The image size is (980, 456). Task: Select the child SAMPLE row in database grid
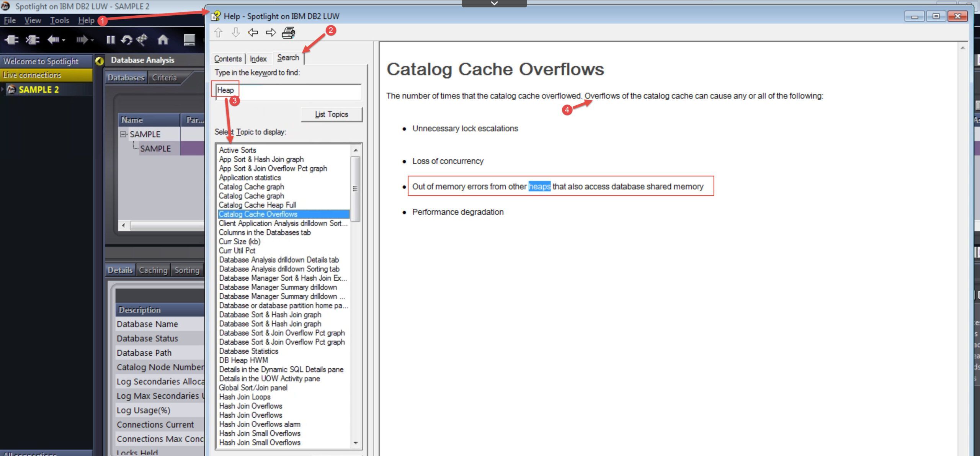[155, 149]
